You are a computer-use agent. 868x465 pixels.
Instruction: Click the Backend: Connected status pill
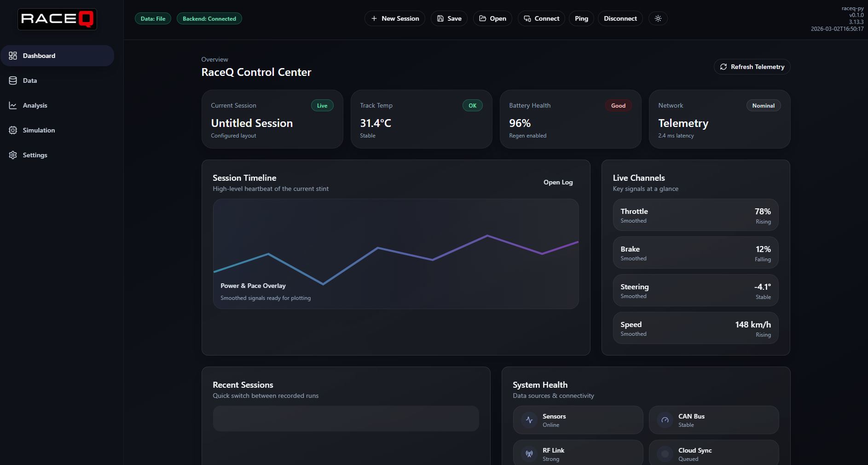(x=209, y=18)
